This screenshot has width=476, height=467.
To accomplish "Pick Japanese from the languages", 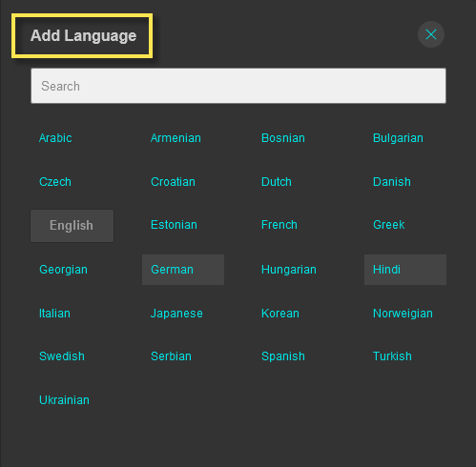I will [x=176, y=314].
